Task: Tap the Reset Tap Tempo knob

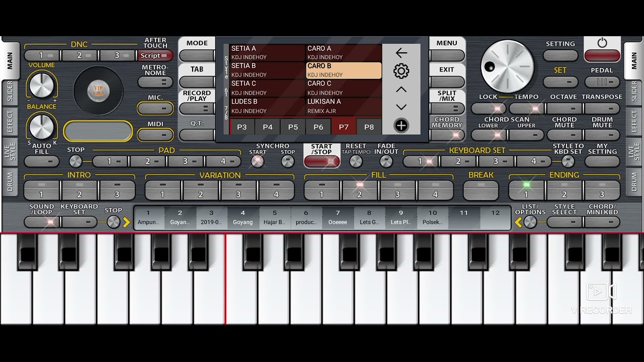Action: (356, 161)
